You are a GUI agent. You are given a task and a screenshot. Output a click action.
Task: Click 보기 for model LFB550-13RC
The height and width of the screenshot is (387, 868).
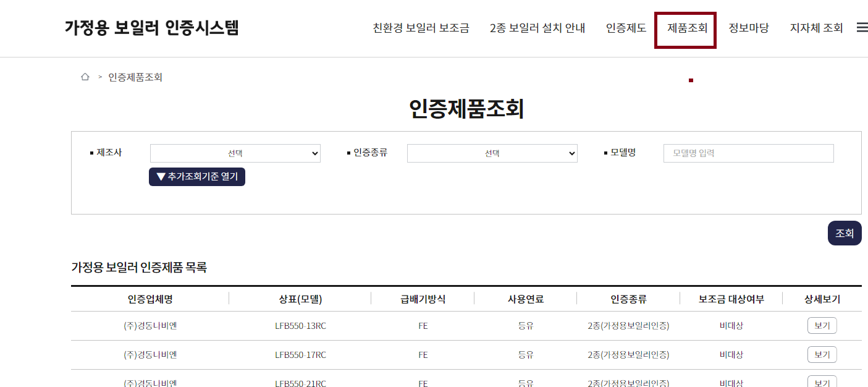pos(822,325)
